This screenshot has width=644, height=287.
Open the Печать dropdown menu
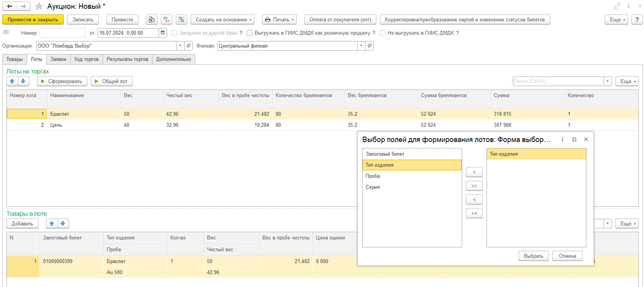click(279, 19)
